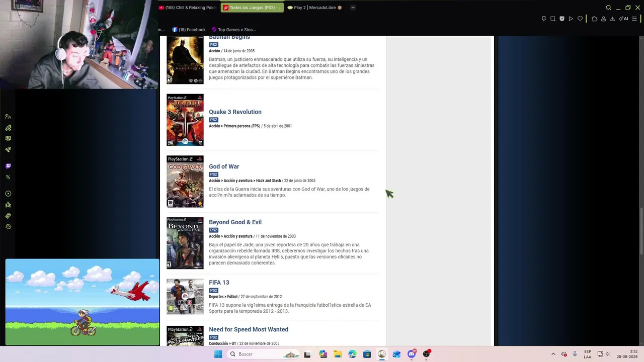Click the webcam overlay feed
This screenshot has width=644, height=362.
point(79,44)
